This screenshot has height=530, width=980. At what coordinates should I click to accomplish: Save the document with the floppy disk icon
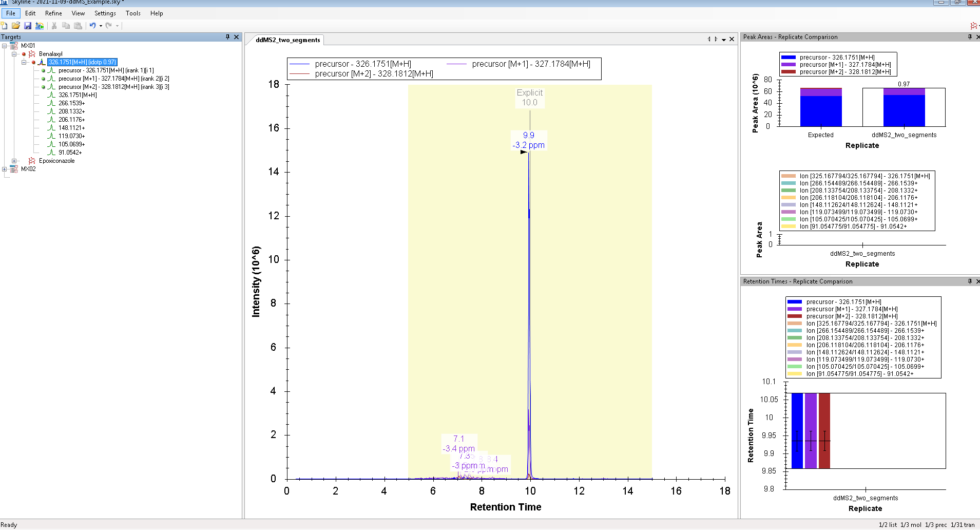coord(28,26)
